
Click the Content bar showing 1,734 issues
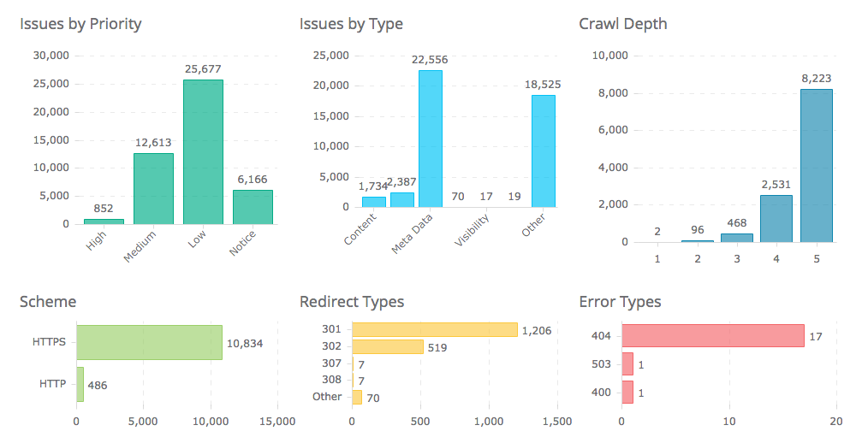(x=374, y=202)
